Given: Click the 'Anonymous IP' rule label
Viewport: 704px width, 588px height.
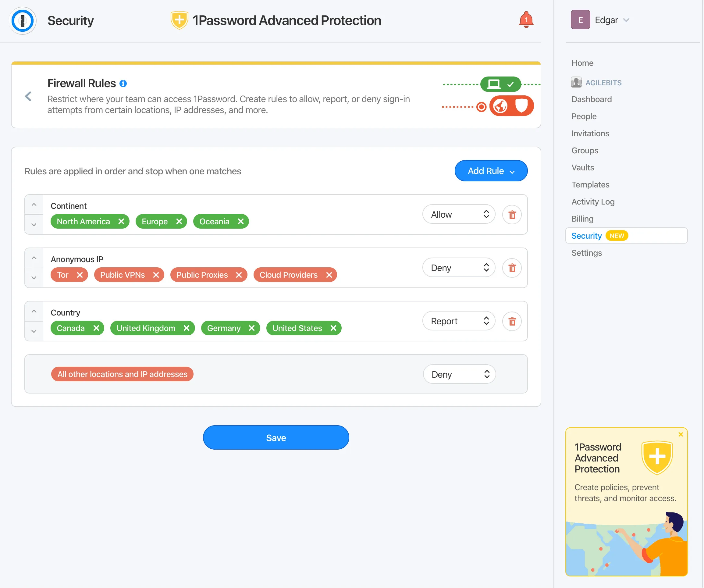Looking at the screenshot, I should (77, 259).
